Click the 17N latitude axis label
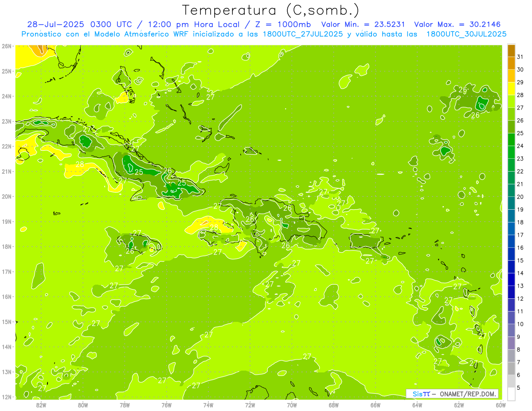Image resolution: width=532 pixels, height=411 pixels. [6, 271]
